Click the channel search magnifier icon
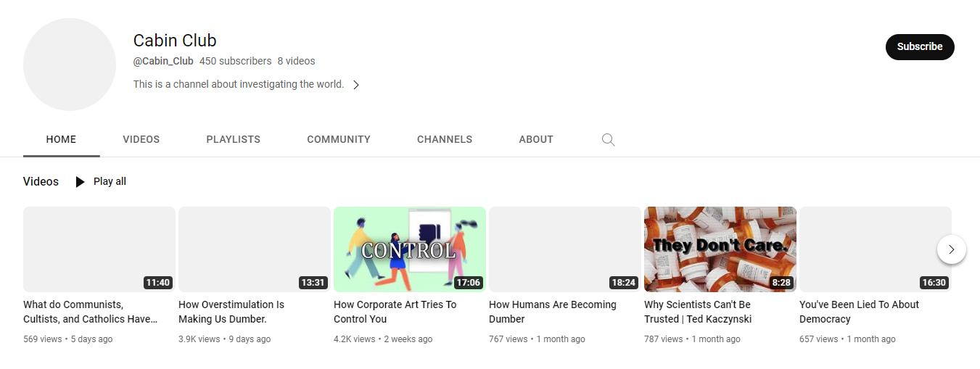 (x=608, y=140)
